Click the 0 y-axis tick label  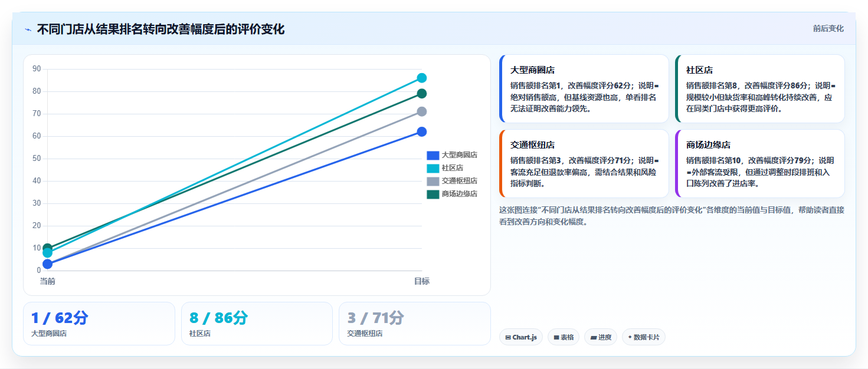point(38,271)
